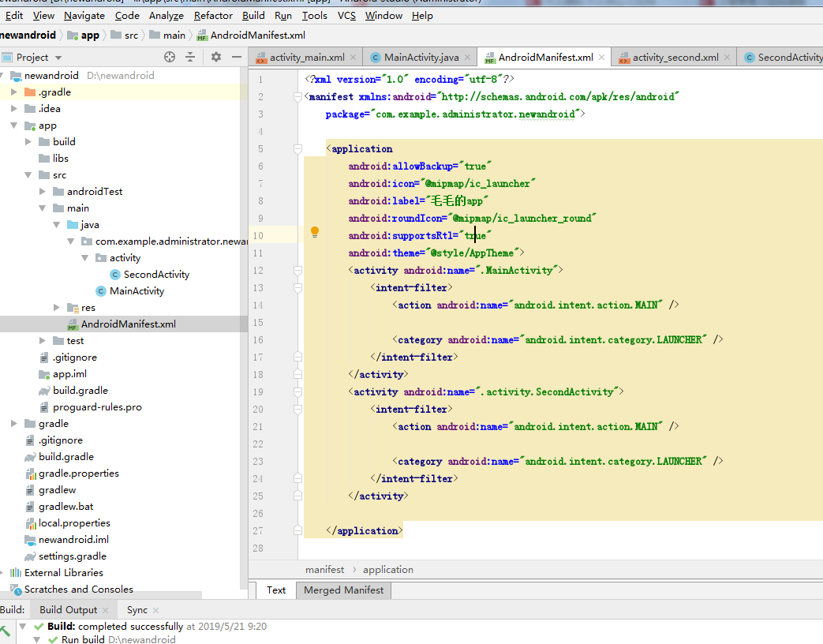Collapse all nodes in Project panel

[x=190, y=57]
